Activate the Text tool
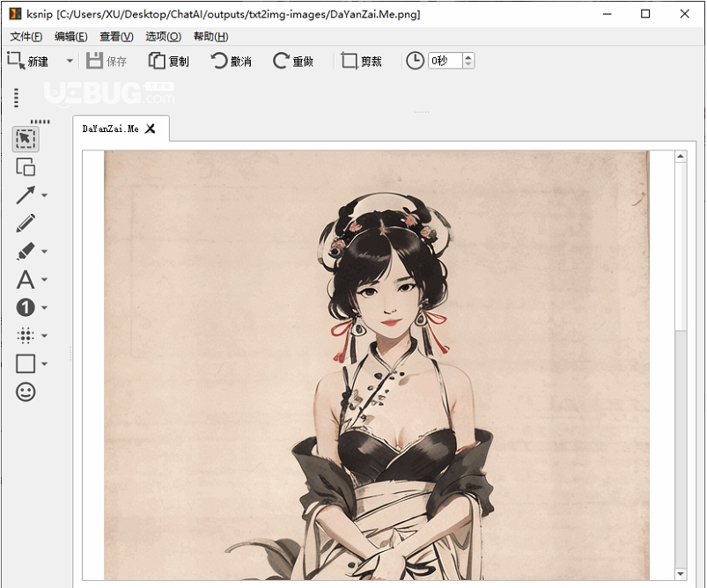Viewport: 707px width, 588px height. [26, 280]
